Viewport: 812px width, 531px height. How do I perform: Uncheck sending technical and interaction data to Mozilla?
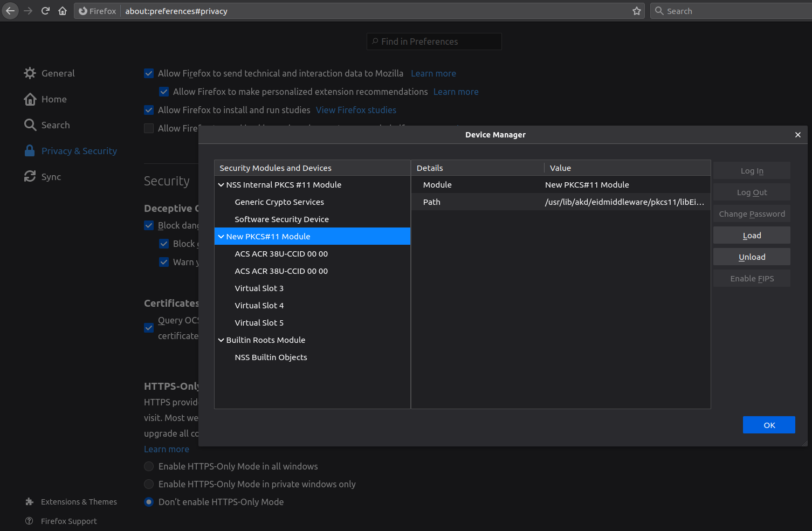pos(149,73)
